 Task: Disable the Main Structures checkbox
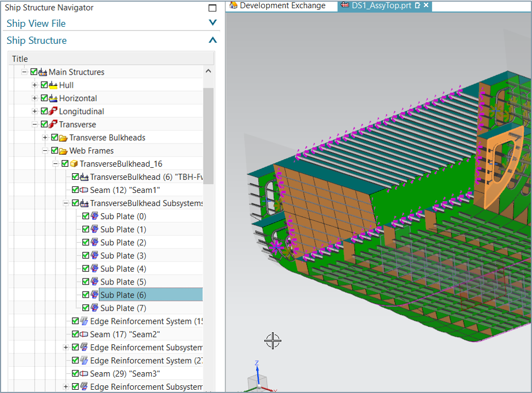[x=33, y=71]
